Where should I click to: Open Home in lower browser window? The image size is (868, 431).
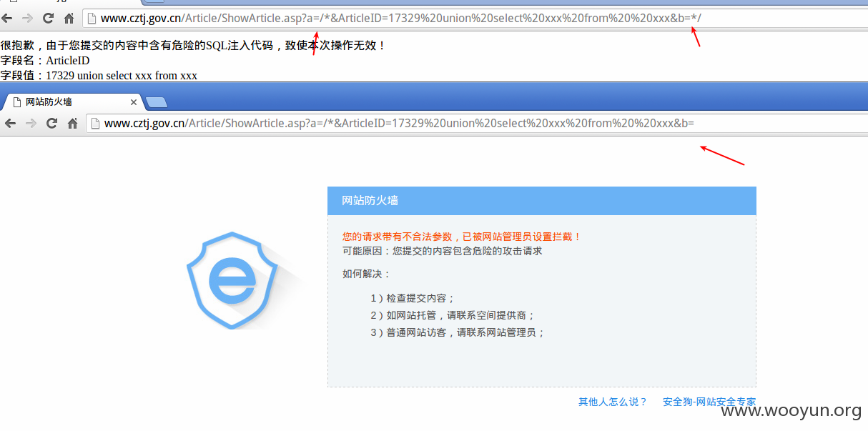(72, 123)
